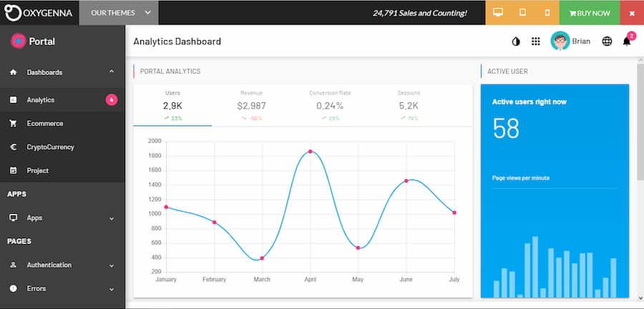Open the globe language icon
The width and height of the screenshot is (644, 309).
pos(607,41)
